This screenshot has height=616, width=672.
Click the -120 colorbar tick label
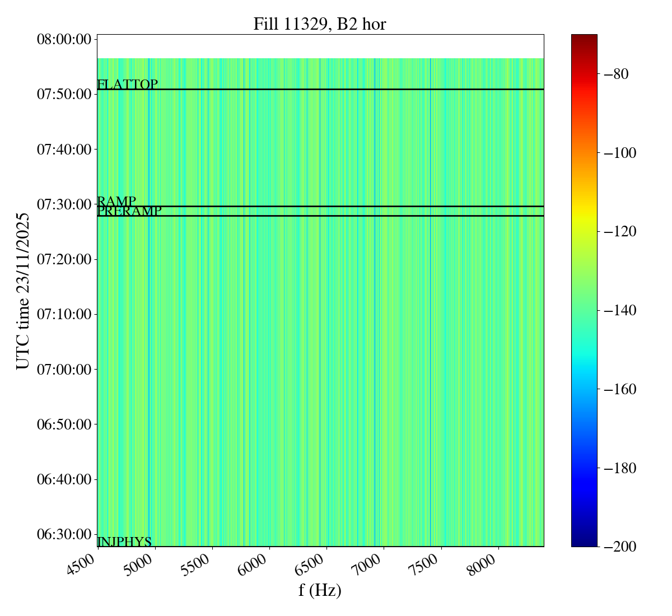click(619, 231)
